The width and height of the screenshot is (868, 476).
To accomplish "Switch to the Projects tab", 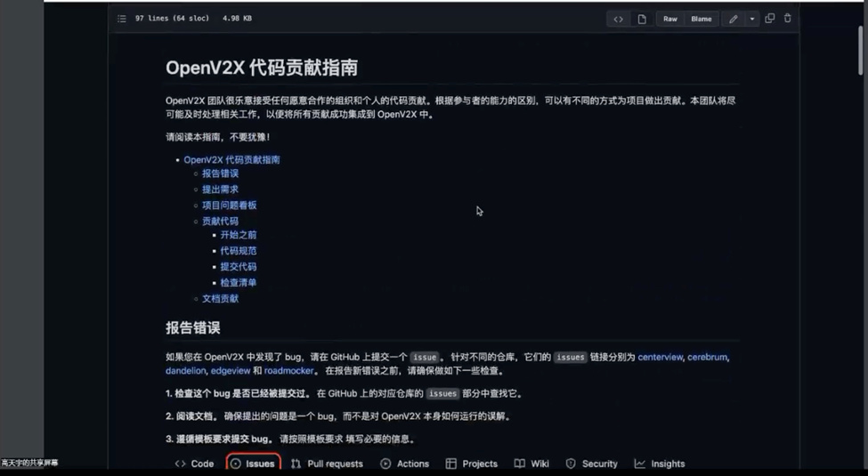I will click(472, 464).
